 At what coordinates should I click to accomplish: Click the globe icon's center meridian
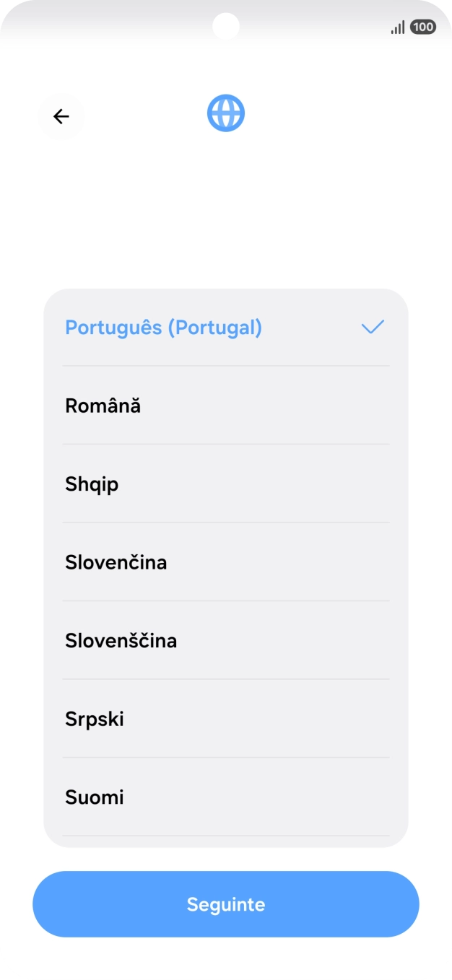pos(226,113)
